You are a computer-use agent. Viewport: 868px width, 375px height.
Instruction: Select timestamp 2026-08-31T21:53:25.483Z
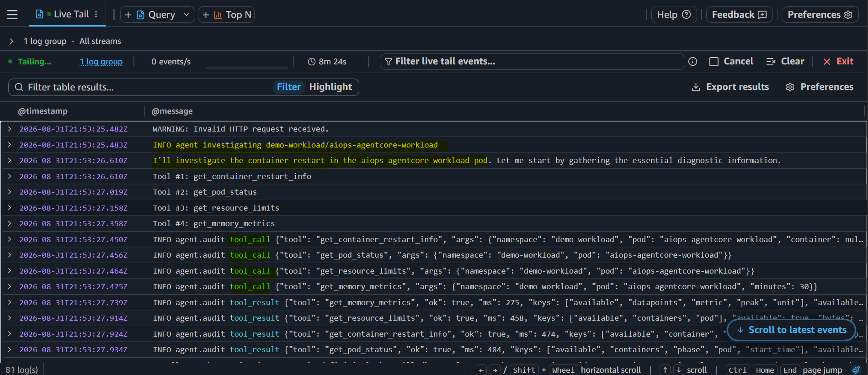coord(73,145)
